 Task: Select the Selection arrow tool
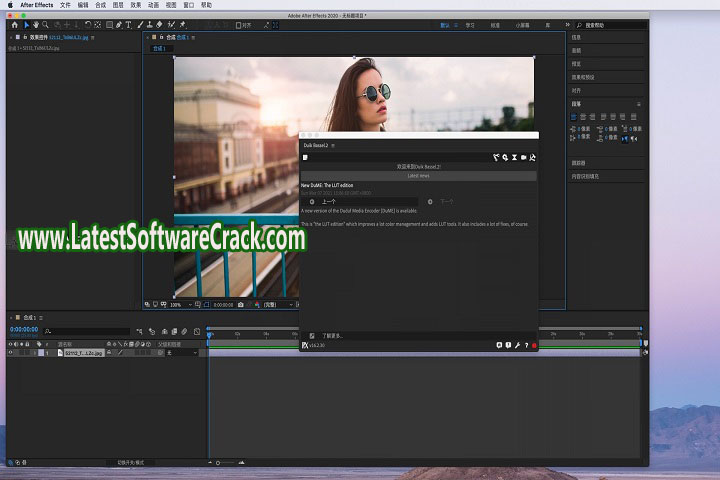coord(27,25)
